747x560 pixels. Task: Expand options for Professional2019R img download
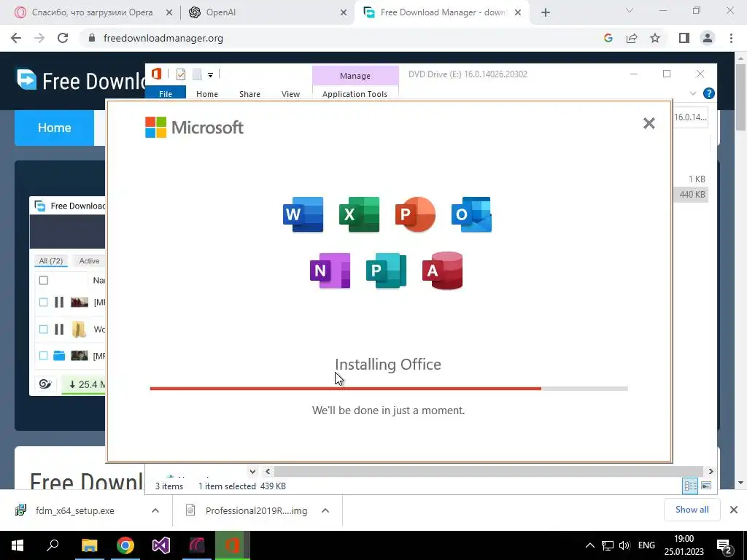point(325,510)
